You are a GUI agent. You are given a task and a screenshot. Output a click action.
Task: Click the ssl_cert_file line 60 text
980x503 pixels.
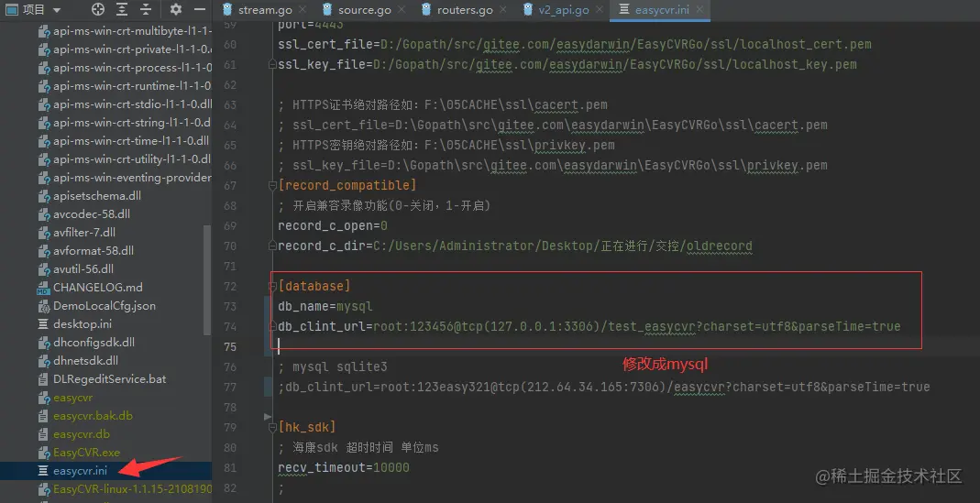[x=575, y=44]
